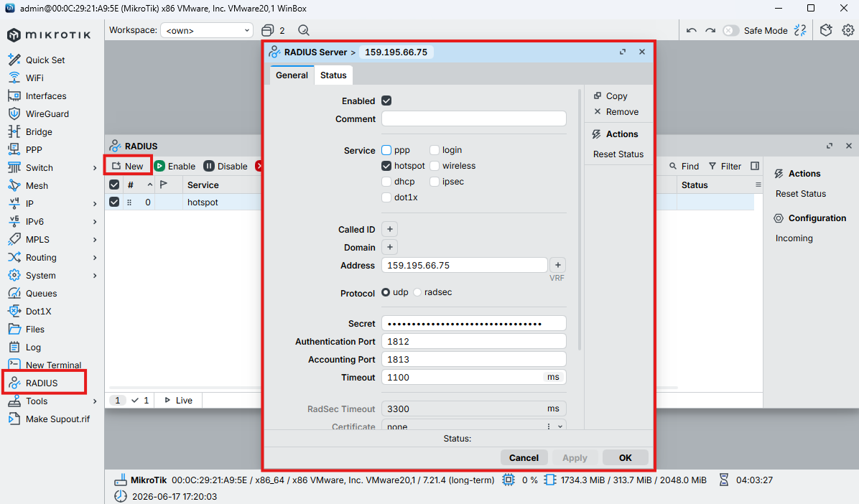Switch to the General tab
The image size is (859, 504).
(292, 75)
